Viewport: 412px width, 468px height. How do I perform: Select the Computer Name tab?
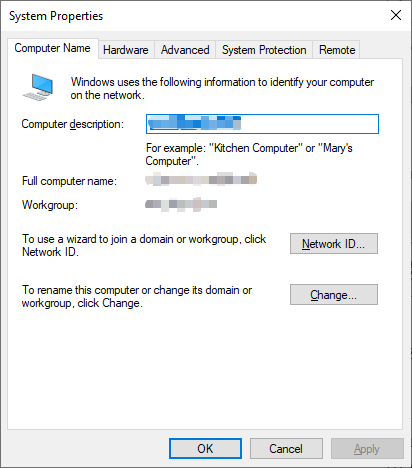[x=52, y=48]
